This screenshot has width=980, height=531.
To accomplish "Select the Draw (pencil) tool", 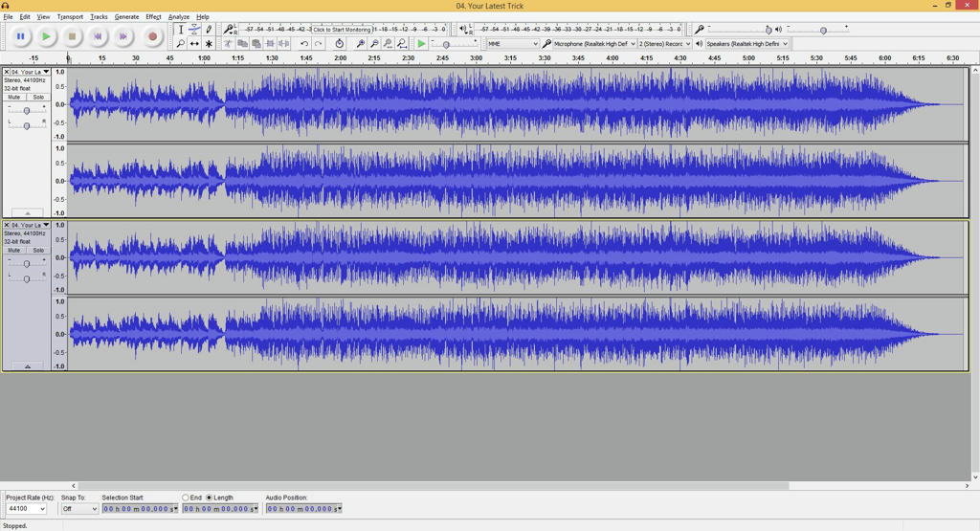I will pyautogui.click(x=209, y=30).
